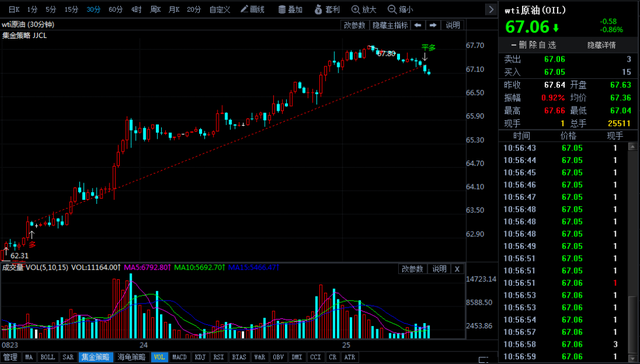Select the CCI indicator tab

tap(315, 357)
